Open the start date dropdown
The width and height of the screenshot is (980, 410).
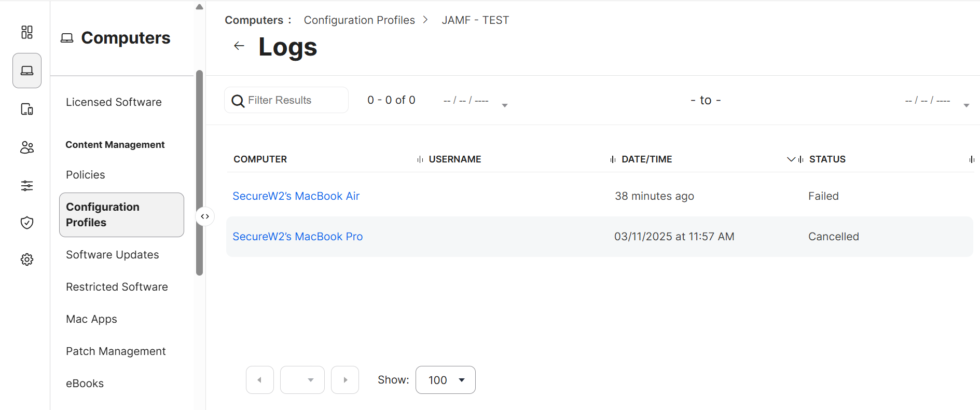click(504, 105)
